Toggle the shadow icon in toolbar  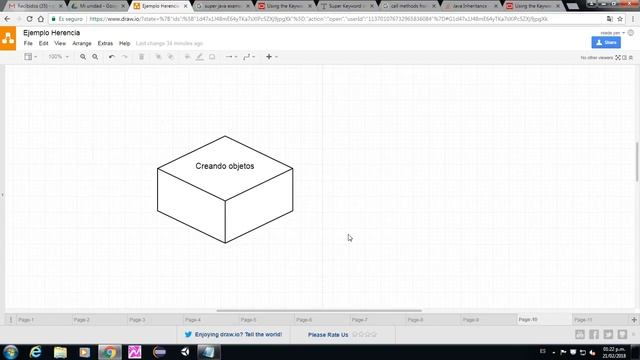tap(212, 57)
